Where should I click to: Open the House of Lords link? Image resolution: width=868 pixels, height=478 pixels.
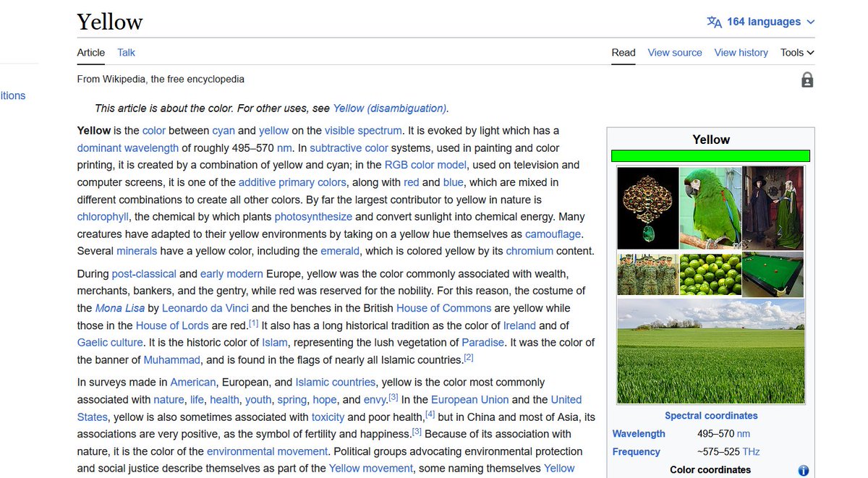pyautogui.click(x=172, y=326)
